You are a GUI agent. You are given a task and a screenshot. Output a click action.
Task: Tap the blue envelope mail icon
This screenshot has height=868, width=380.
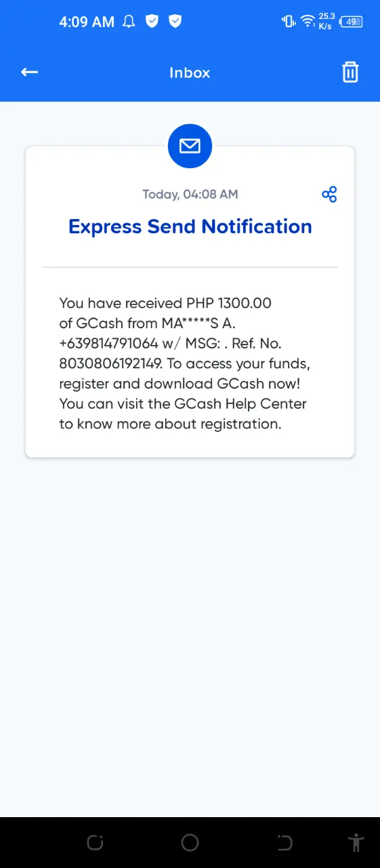click(x=190, y=146)
